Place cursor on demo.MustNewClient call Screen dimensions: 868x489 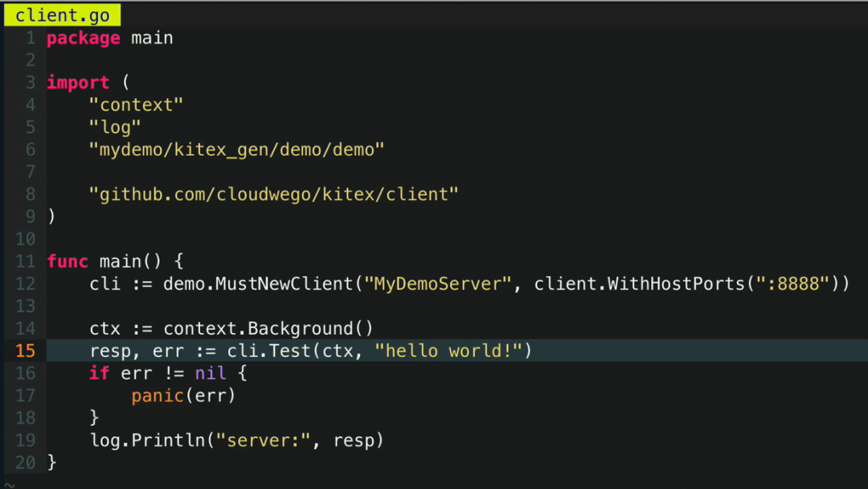tap(257, 284)
